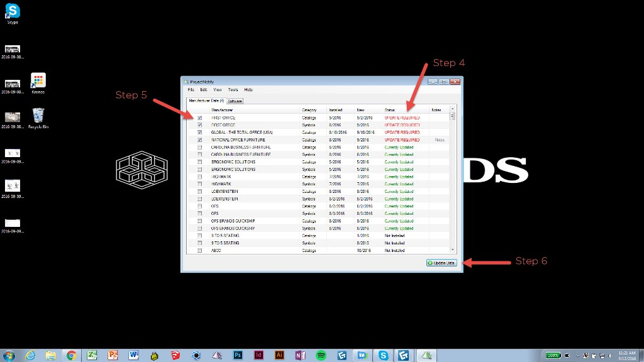644x362 pixels.
Task: Open InDesign from the taskbar
Action: (x=258, y=356)
